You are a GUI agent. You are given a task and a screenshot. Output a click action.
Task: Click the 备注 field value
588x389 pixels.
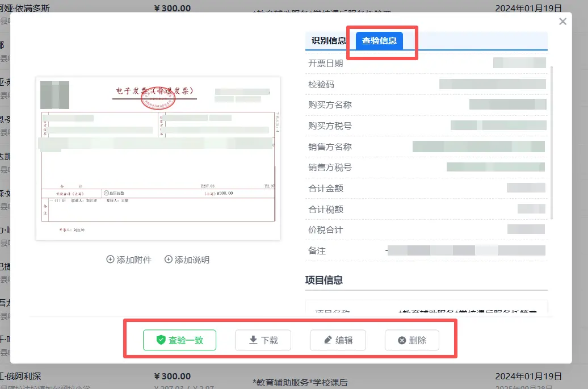465,250
